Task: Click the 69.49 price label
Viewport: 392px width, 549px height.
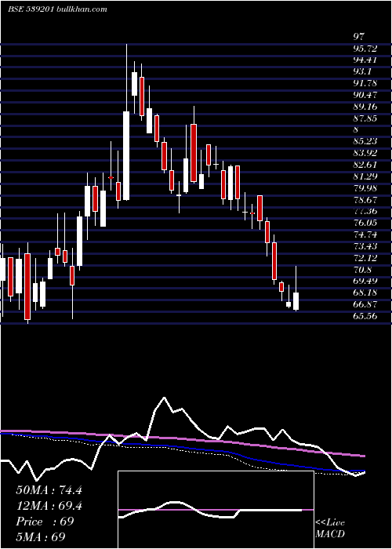Action: [x=365, y=281]
